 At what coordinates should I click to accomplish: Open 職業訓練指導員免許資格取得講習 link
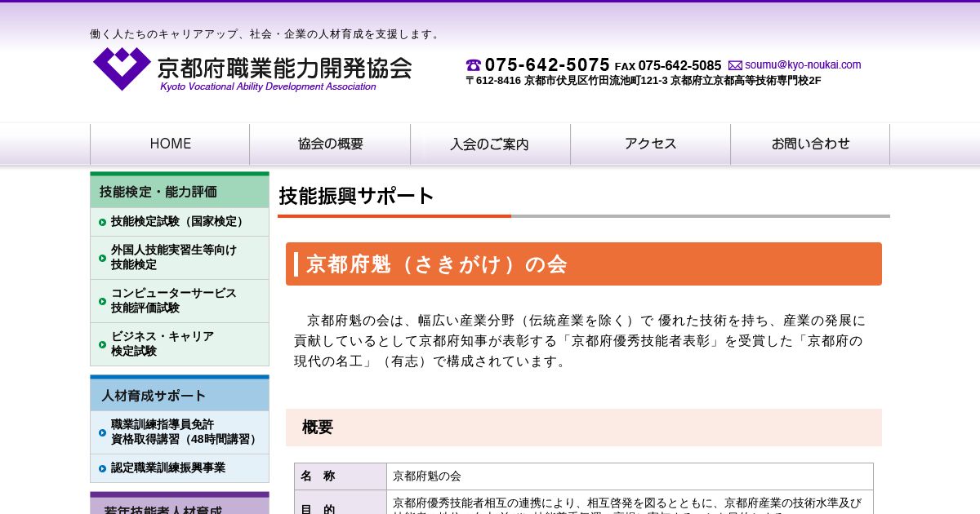[x=180, y=432]
